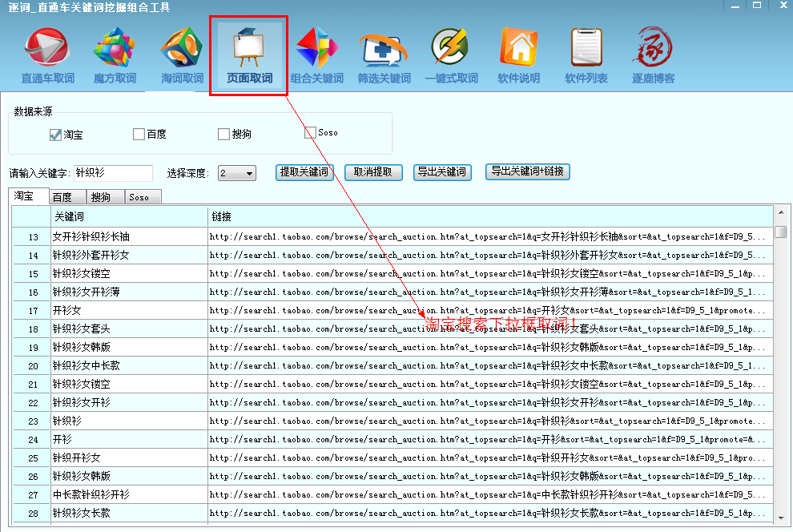Click the link URL in row 20
The height and width of the screenshot is (532, 793).
click(x=490, y=365)
